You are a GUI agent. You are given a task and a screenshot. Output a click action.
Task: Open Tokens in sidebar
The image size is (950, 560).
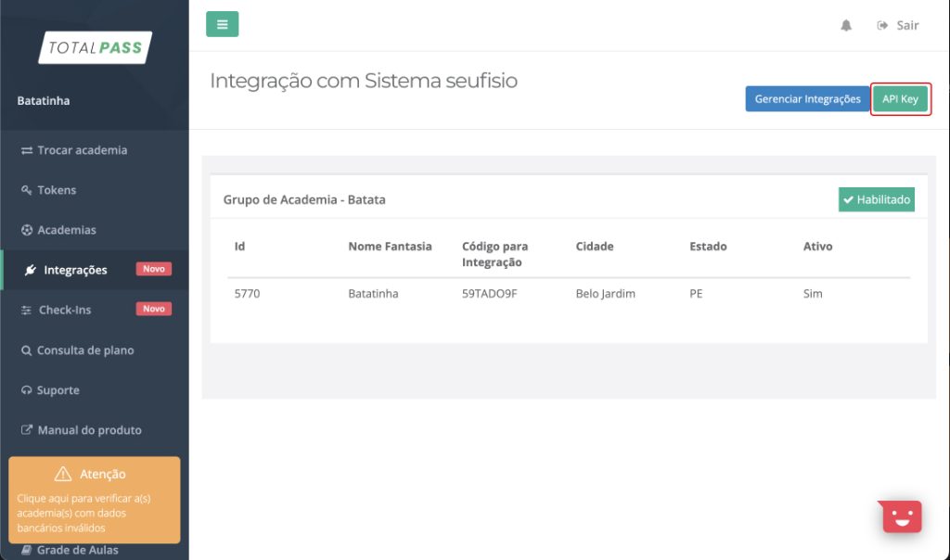(95, 190)
